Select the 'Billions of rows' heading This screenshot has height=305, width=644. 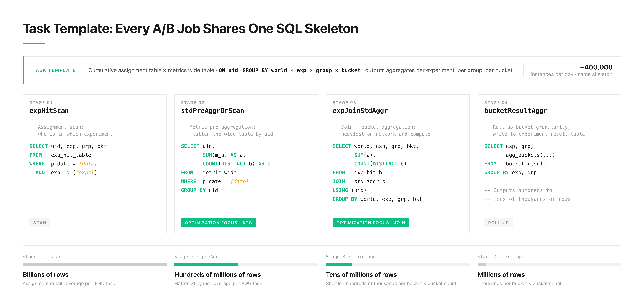(46, 275)
